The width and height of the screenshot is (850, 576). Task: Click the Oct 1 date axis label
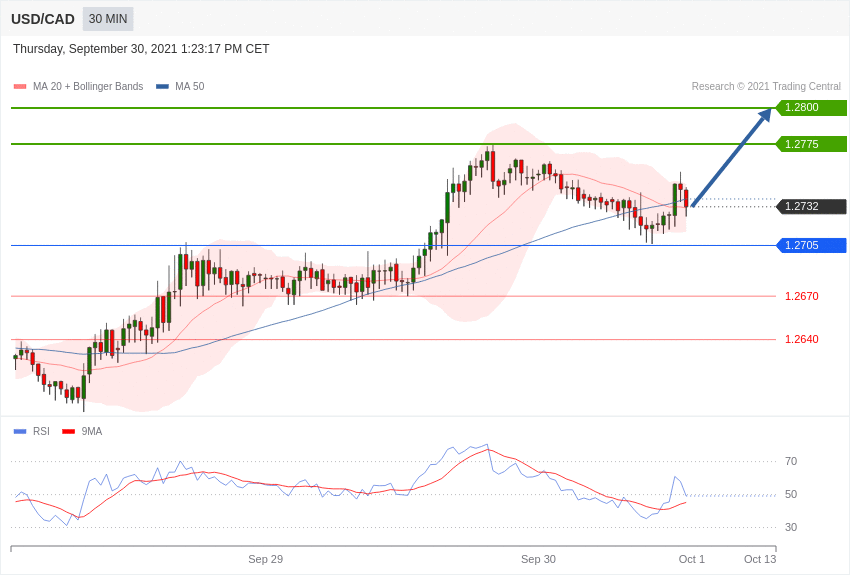[692, 559]
